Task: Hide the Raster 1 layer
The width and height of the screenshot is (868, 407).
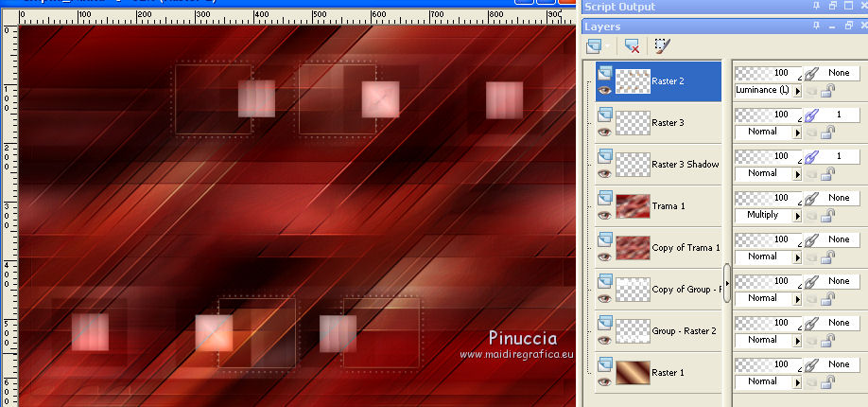Action: point(604,381)
